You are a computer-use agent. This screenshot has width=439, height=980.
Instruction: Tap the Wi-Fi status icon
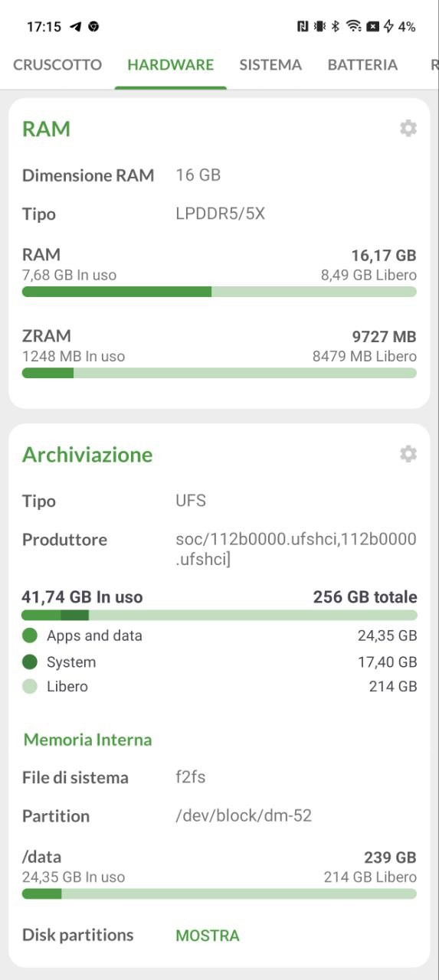pyautogui.click(x=353, y=27)
